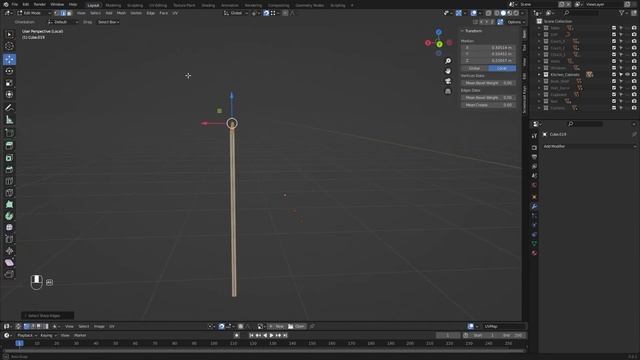Select the Select Box tool in the toolbar
The height and width of the screenshot is (360, 640).
click(9, 34)
